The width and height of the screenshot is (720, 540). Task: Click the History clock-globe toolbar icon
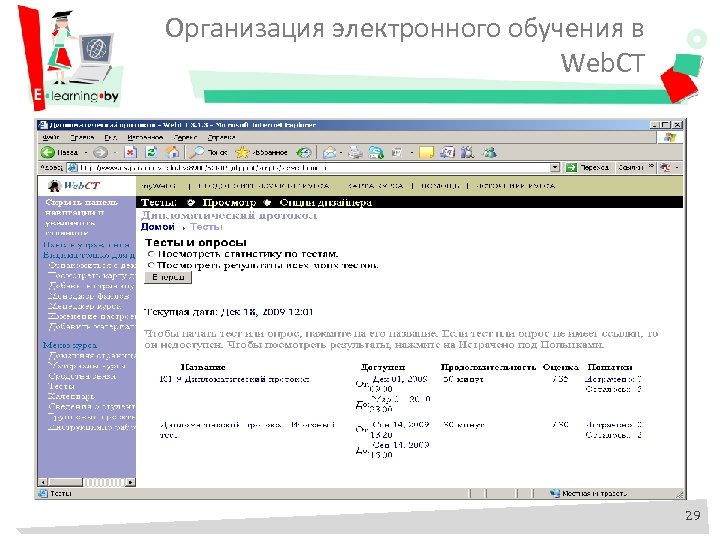pyautogui.click(x=304, y=152)
